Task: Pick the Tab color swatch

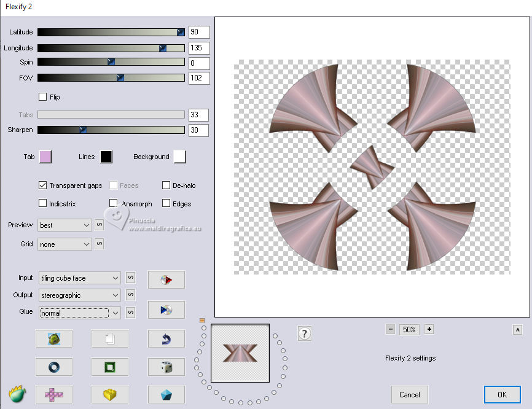Action: 45,157
